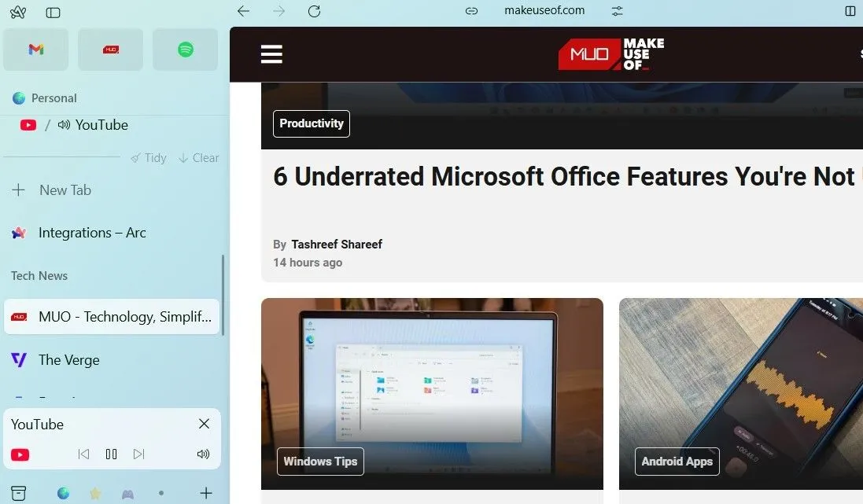
Task: Toggle mini player volume icon
Action: [x=203, y=454]
